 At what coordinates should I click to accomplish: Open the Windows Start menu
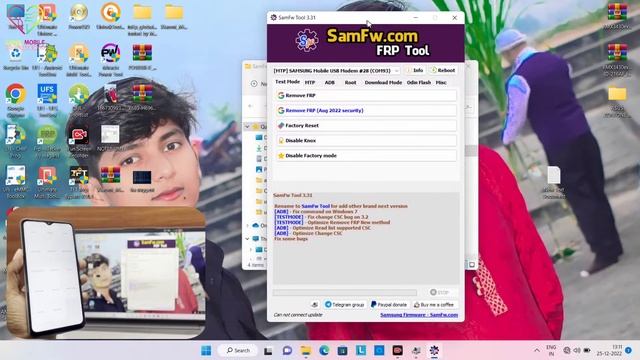click(x=206, y=350)
